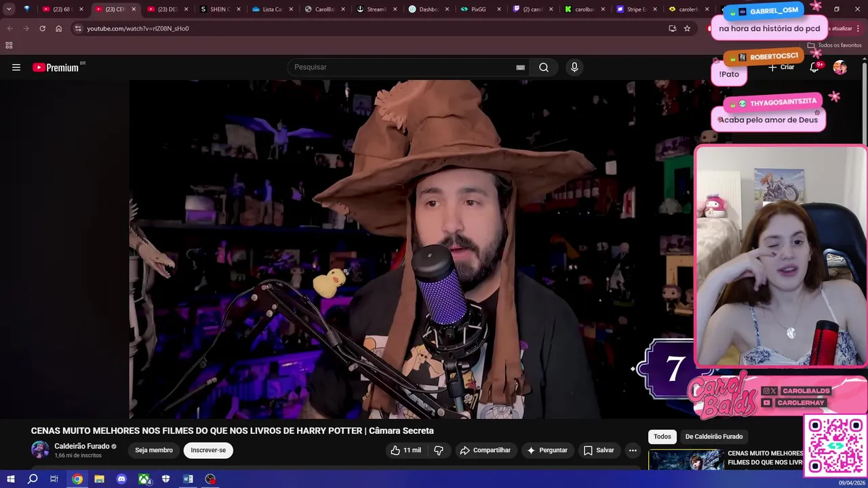868x488 pixels.
Task: Click the 'Compartilhar' share button
Action: pos(485,450)
